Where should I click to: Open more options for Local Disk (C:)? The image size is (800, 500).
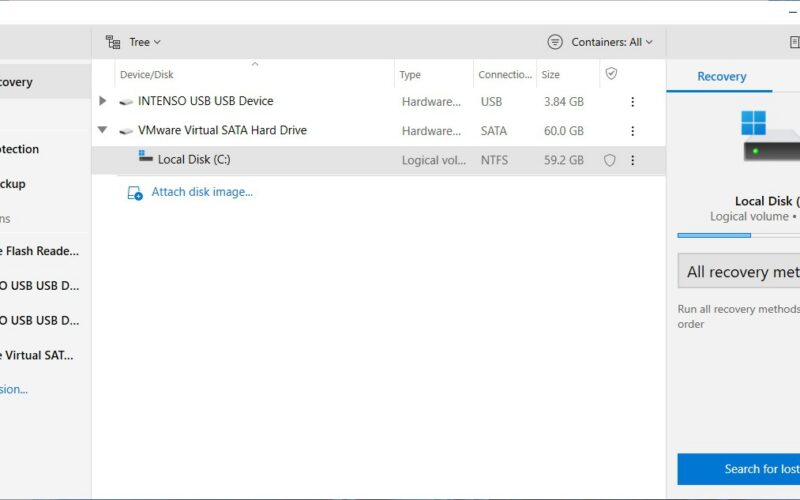(632, 160)
